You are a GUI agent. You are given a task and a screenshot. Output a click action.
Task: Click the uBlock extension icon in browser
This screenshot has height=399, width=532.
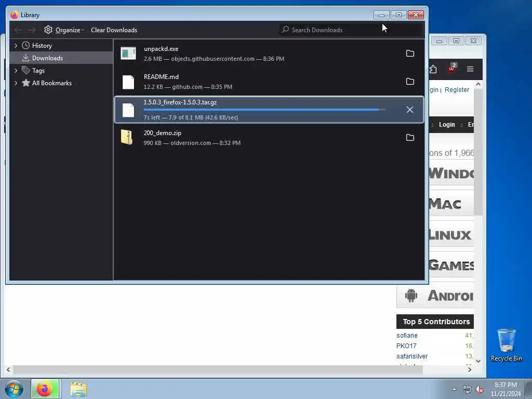point(451,68)
